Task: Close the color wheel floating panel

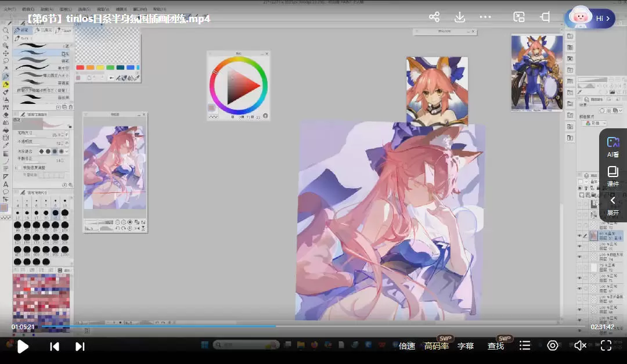Action: coord(266,53)
